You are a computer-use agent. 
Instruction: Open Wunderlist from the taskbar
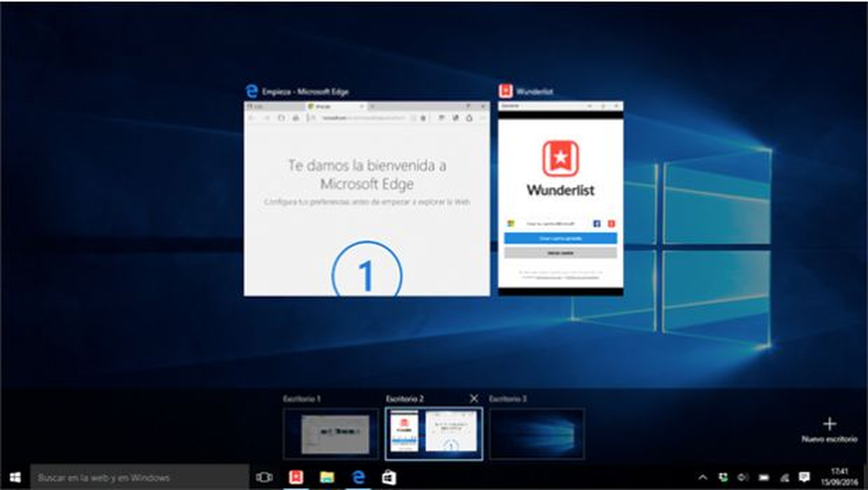(296, 477)
